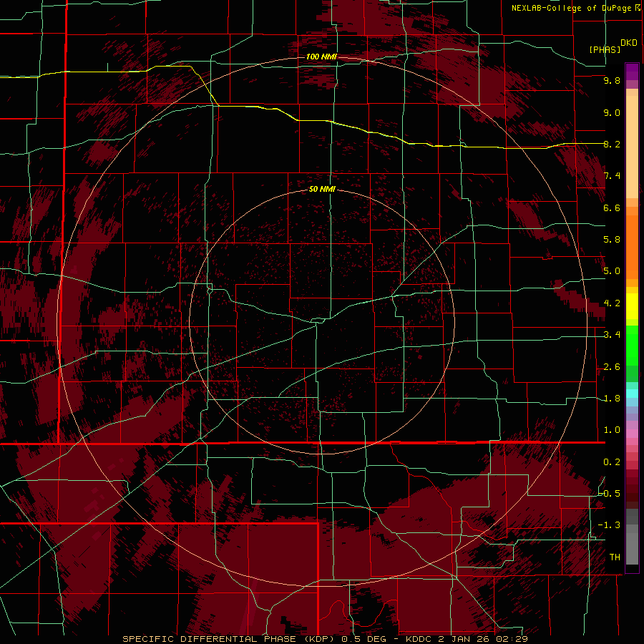
Task: Select the 3.4 scale value
Action: pos(612,335)
